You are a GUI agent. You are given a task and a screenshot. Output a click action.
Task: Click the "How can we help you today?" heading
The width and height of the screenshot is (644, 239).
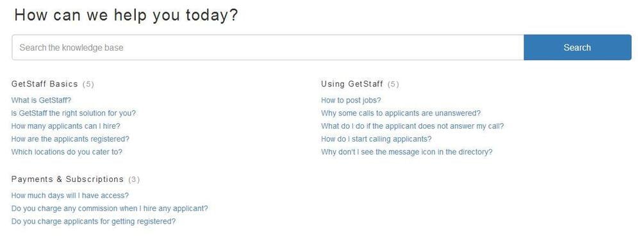pyautogui.click(x=126, y=15)
